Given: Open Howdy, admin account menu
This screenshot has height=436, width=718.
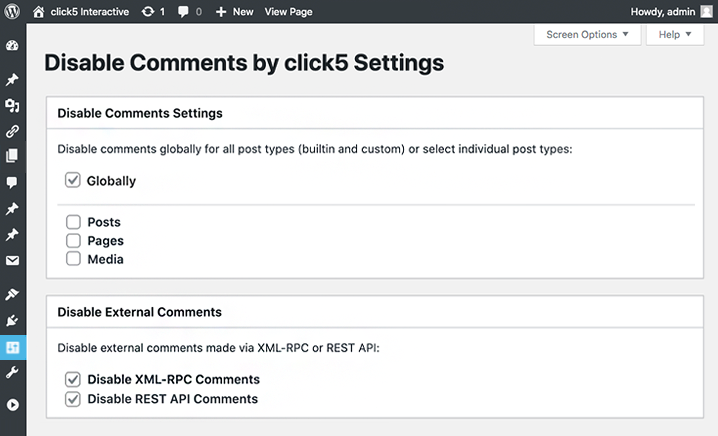Looking at the screenshot, I should [x=663, y=12].
